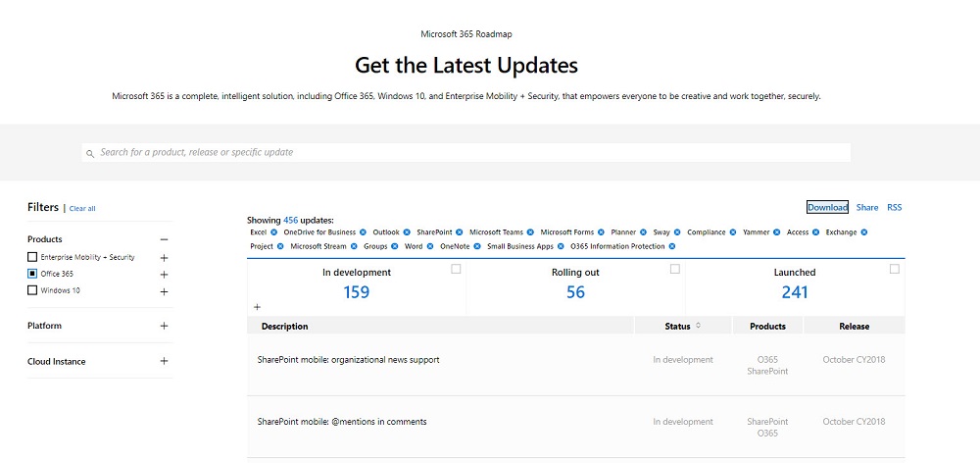Expand Office 365 product sub-list
This screenshot has height=463, width=980.
164,275
